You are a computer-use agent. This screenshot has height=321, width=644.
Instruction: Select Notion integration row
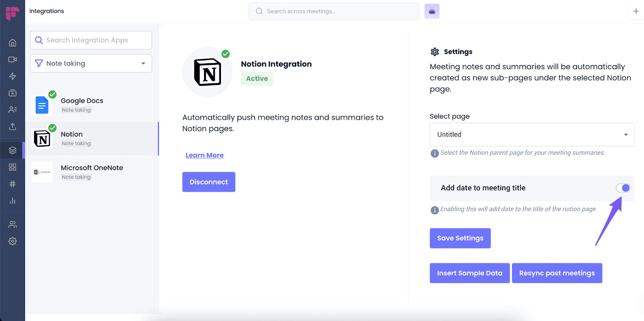pyautogui.click(x=92, y=139)
